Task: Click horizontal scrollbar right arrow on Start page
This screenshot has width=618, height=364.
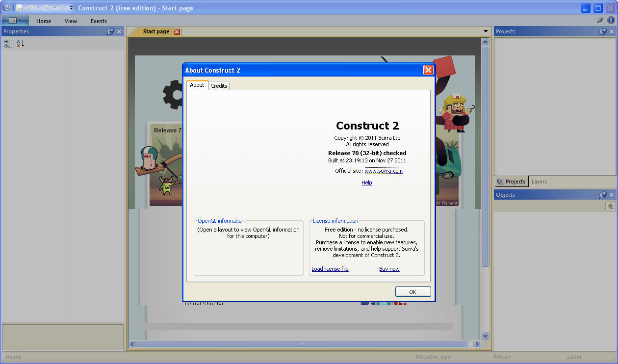Action: tap(476, 344)
